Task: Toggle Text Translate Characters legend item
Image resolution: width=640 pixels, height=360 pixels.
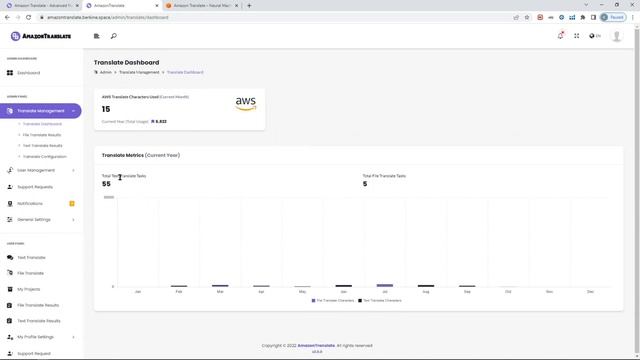Action: click(380, 301)
